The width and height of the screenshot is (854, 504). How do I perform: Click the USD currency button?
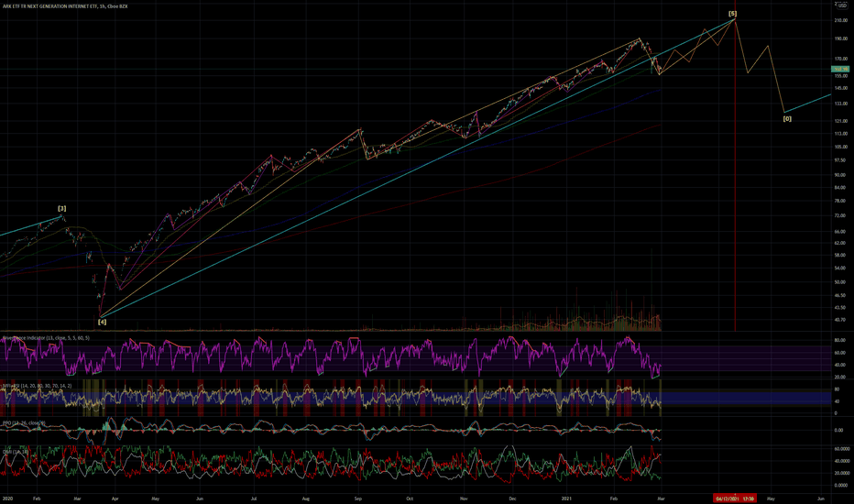pyautogui.click(x=842, y=5)
